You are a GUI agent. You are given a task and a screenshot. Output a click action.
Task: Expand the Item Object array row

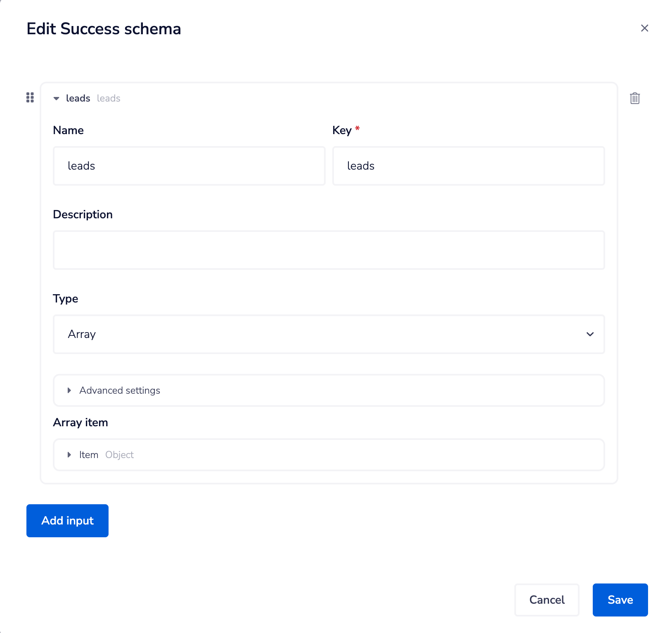[x=69, y=455]
